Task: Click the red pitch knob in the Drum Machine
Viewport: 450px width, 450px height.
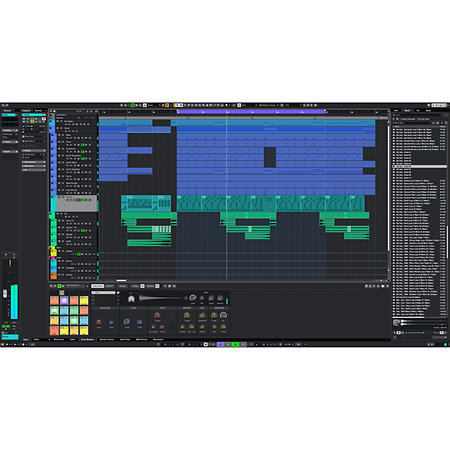Action: [x=157, y=315]
